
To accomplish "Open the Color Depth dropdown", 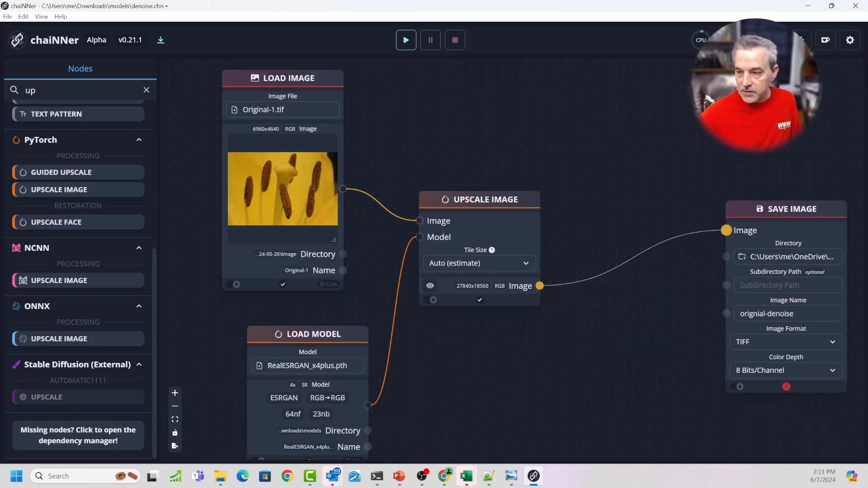I will [x=786, y=370].
